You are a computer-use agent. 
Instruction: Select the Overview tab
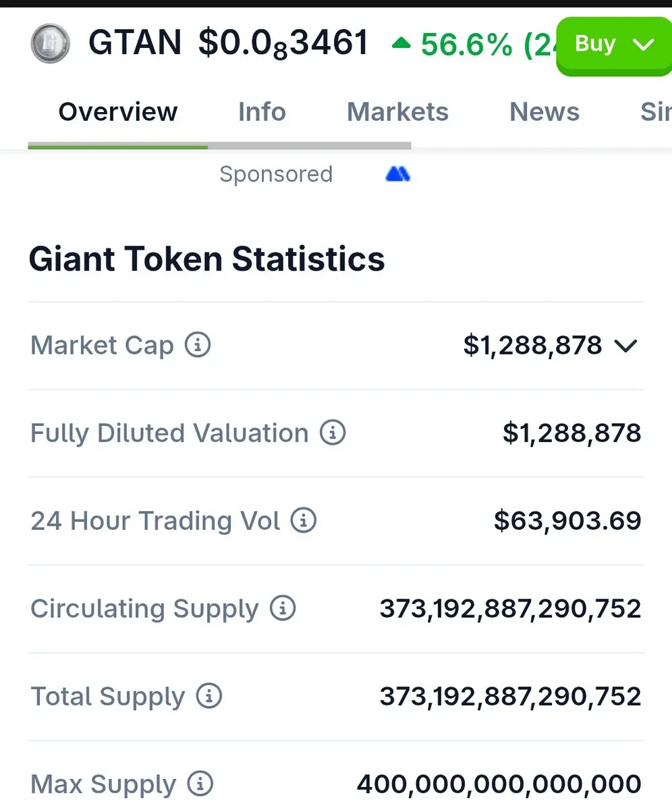point(118,111)
